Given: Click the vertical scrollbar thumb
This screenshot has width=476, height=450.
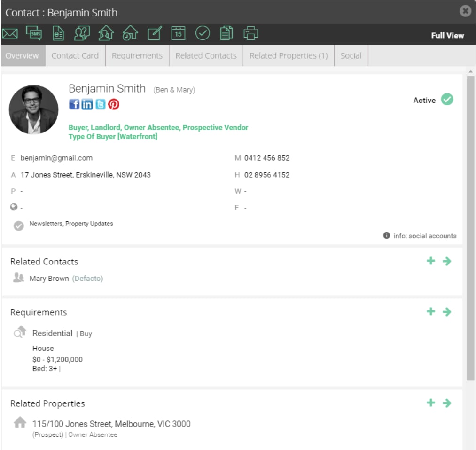Looking at the screenshot, I should point(470,227).
